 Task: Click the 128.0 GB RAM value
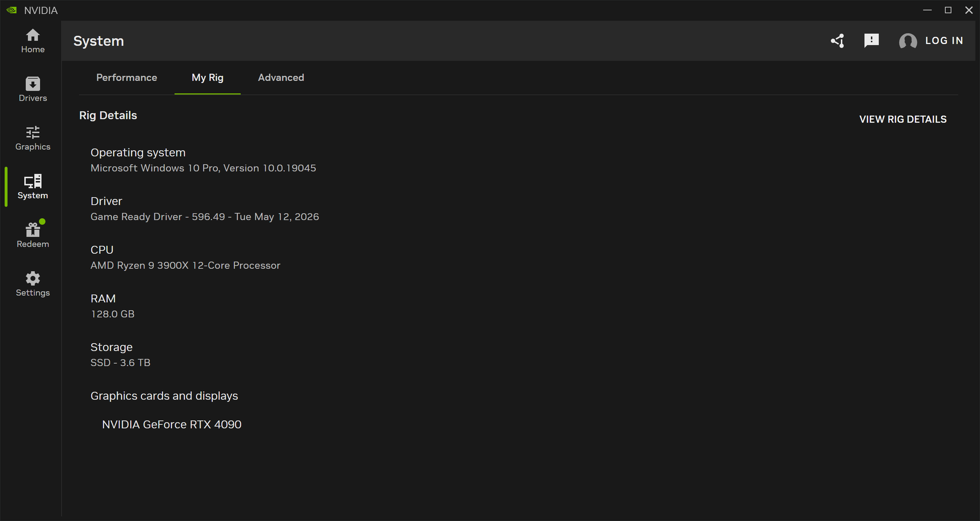pos(112,314)
